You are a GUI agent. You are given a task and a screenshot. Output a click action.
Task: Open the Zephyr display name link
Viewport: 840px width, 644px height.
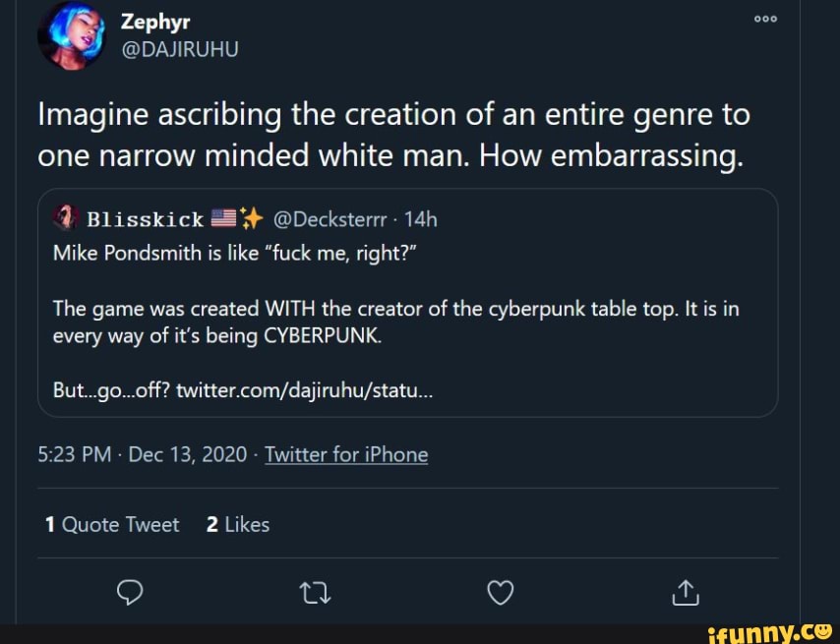tap(148, 20)
